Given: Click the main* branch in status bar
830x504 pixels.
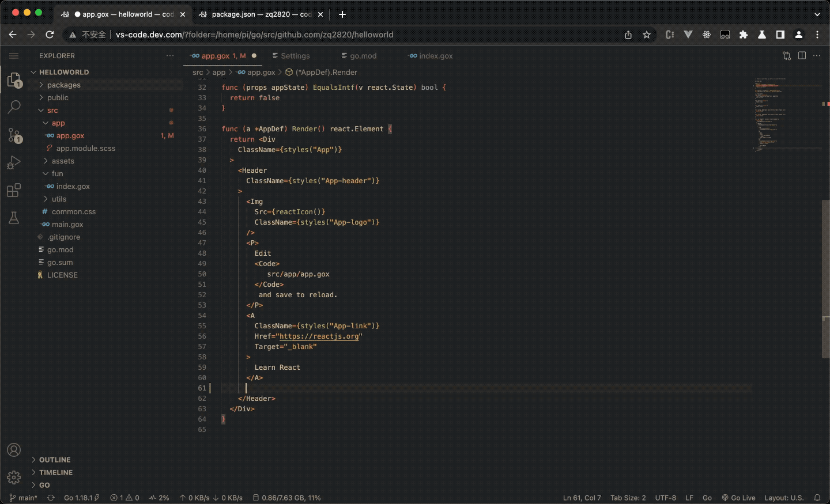Looking at the screenshot, I should [x=23, y=498].
